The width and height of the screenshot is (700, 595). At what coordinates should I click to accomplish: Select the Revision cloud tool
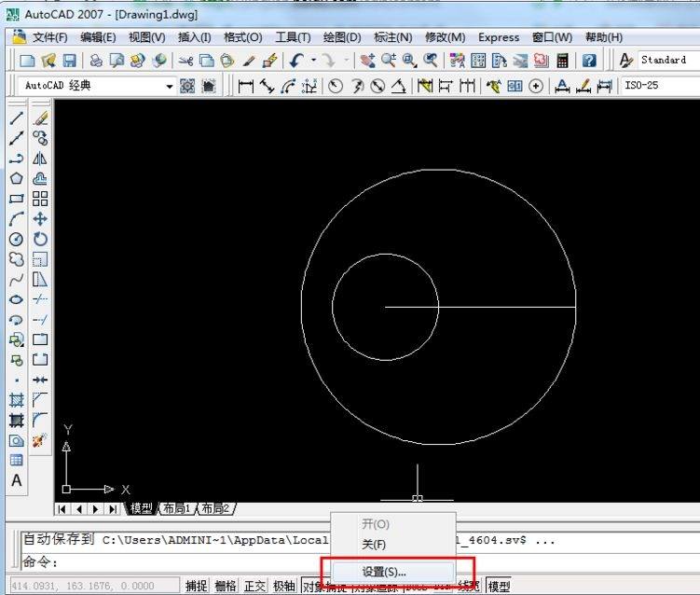pyautogui.click(x=17, y=259)
